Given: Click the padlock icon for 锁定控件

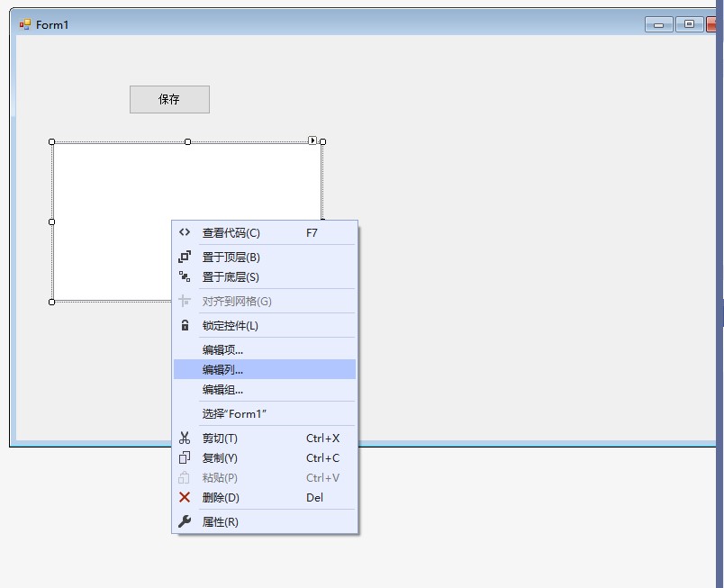Looking at the screenshot, I should (185, 325).
